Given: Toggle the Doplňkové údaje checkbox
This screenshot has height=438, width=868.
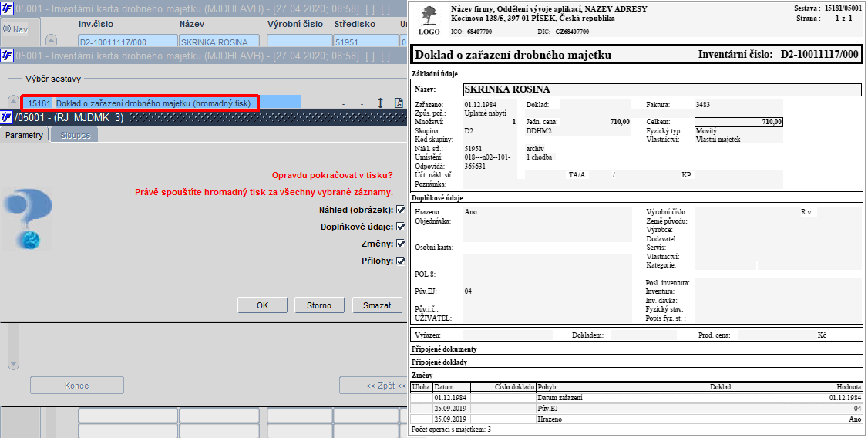Looking at the screenshot, I should point(401,227).
